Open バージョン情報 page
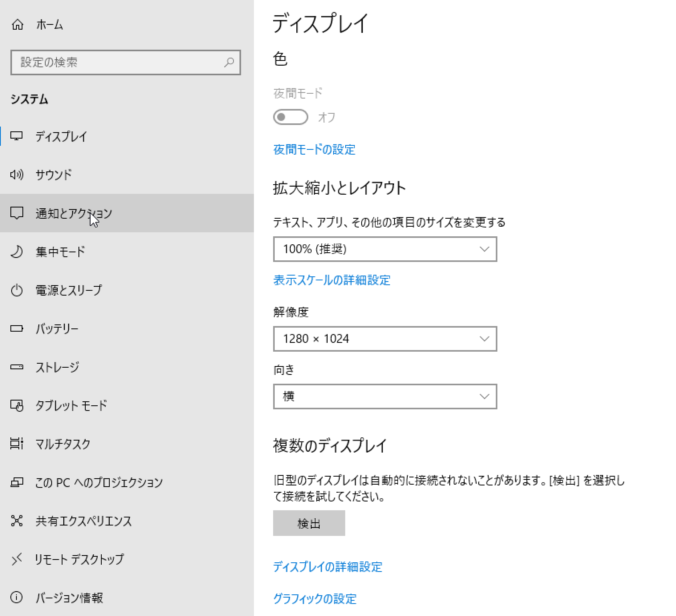Viewport: 676px width, 616px height. coord(127,598)
